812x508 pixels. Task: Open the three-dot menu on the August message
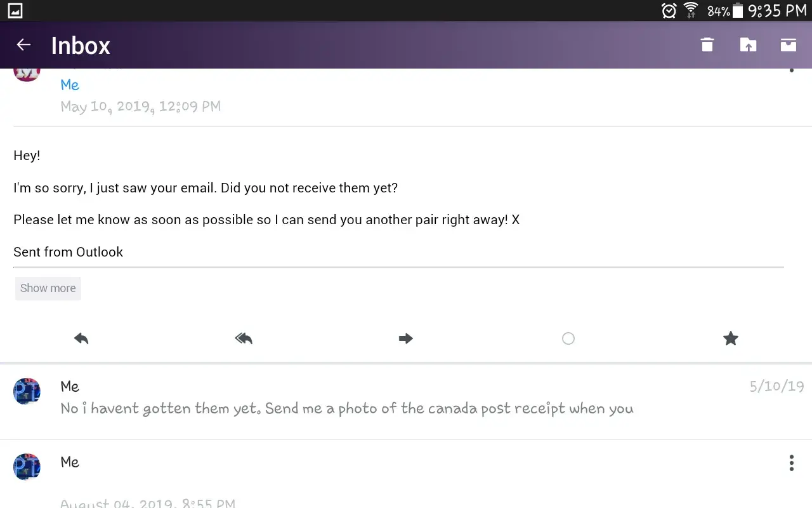(791, 463)
